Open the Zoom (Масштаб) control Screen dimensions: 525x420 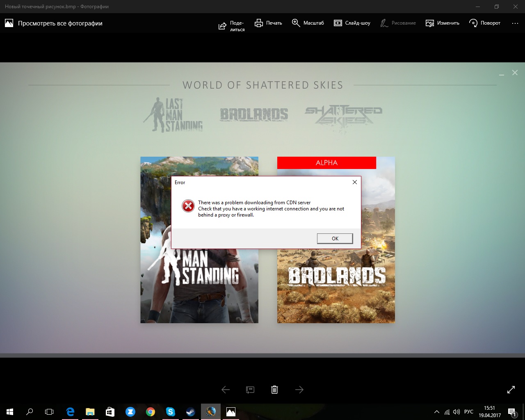tap(308, 23)
